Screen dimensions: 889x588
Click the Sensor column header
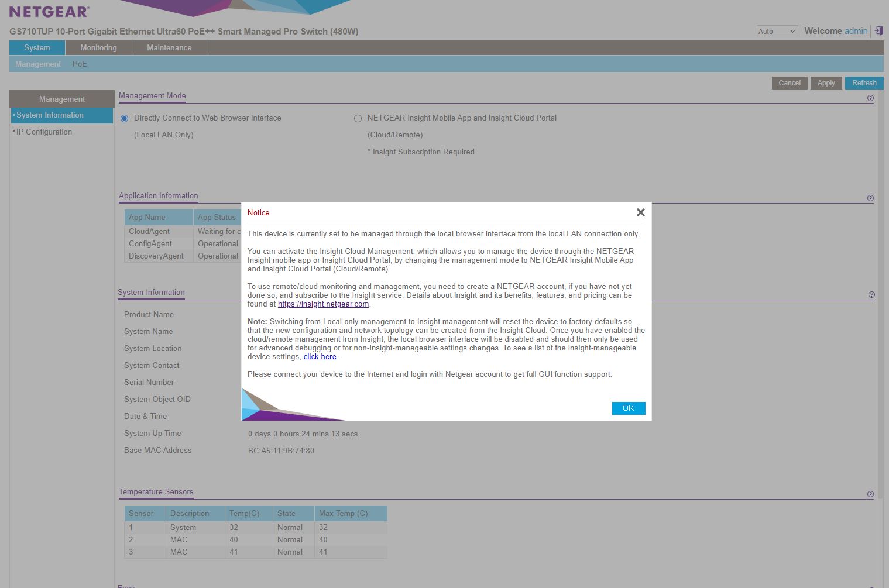tap(145, 514)
